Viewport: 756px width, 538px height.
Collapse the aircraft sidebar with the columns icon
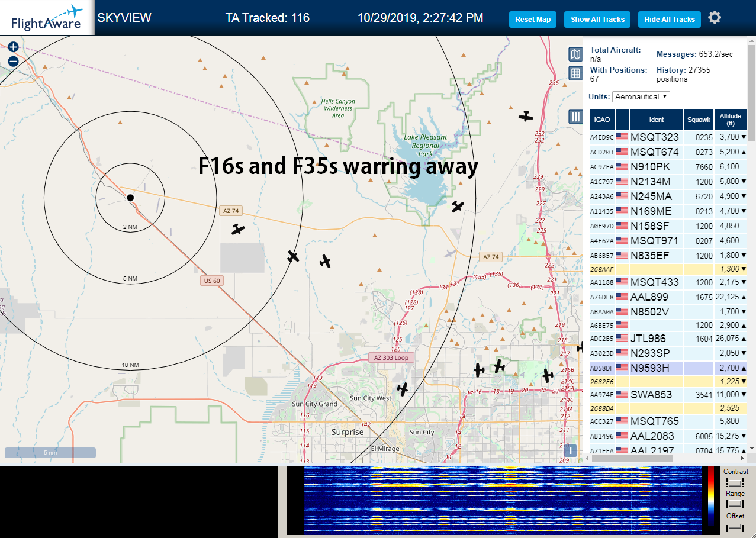[x=575, y=117]
